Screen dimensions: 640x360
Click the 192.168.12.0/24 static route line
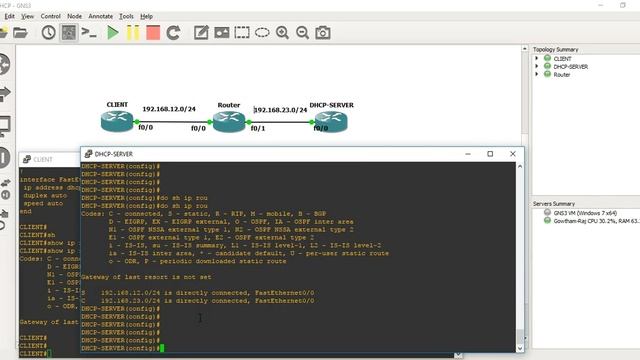(x=198, y=293)
